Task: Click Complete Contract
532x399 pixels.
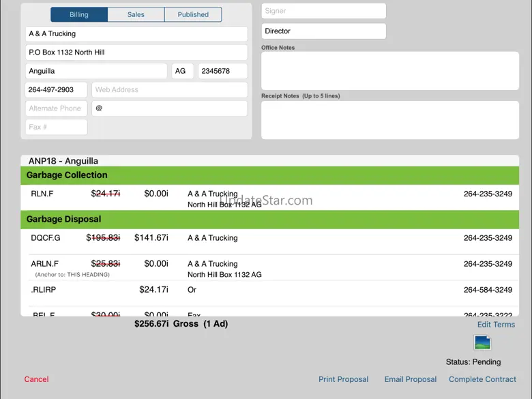Action: (482, 379)
